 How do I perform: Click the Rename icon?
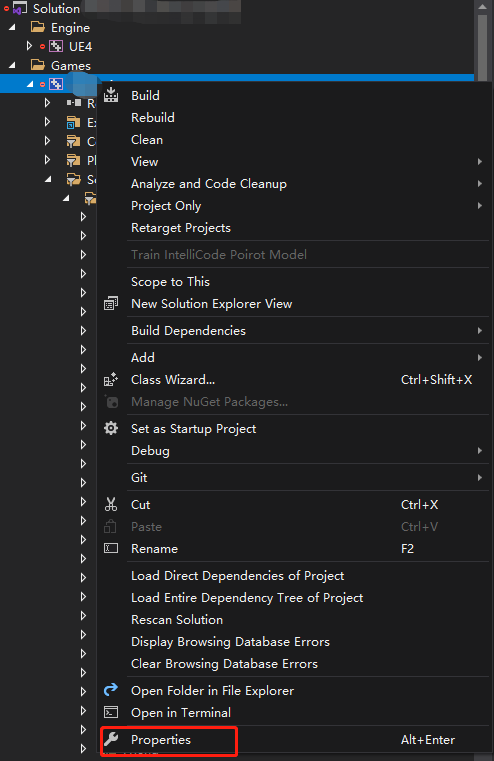(x=111, y=548)
